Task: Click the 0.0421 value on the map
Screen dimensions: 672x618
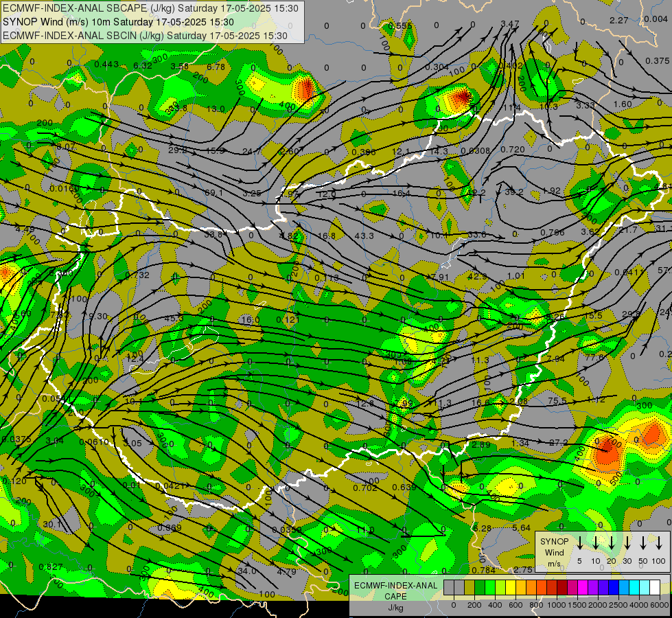Action: 170,486
